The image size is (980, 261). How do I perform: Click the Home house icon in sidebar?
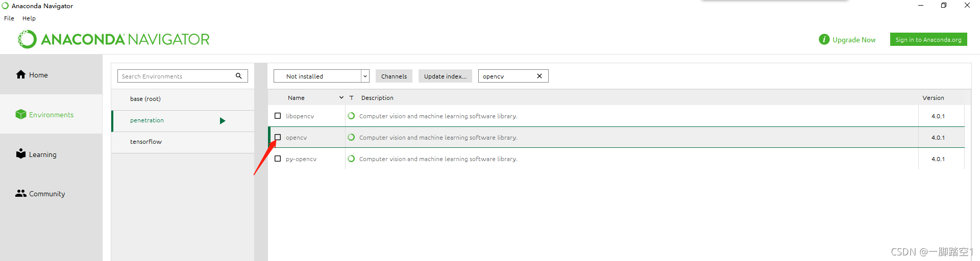point(20,74)
